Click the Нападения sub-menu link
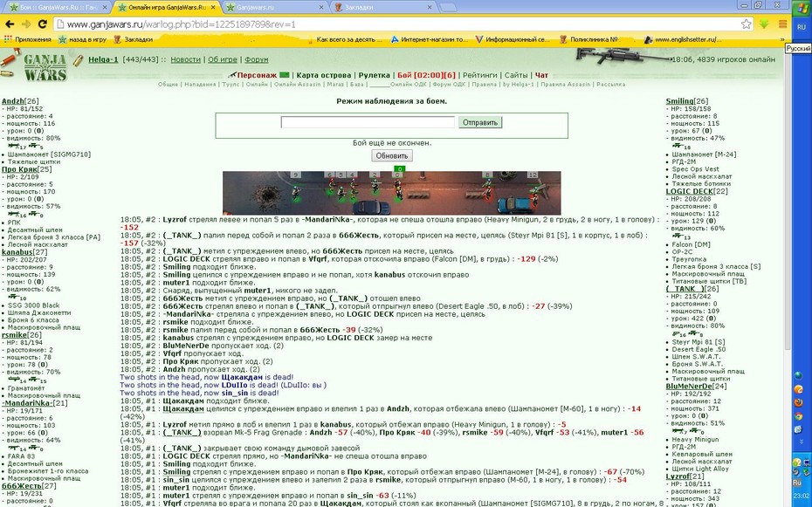This screenshot has width=812, height=507. (200, 85)
